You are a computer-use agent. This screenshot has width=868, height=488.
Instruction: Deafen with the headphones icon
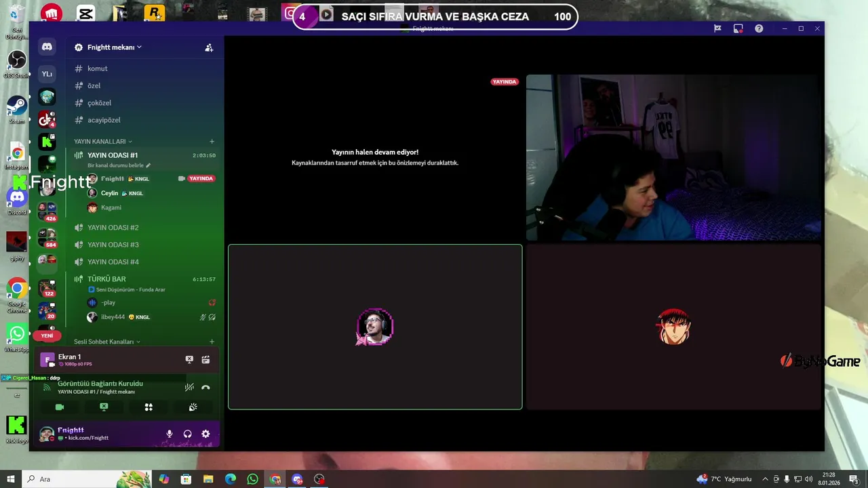click(x=188, y=434)
